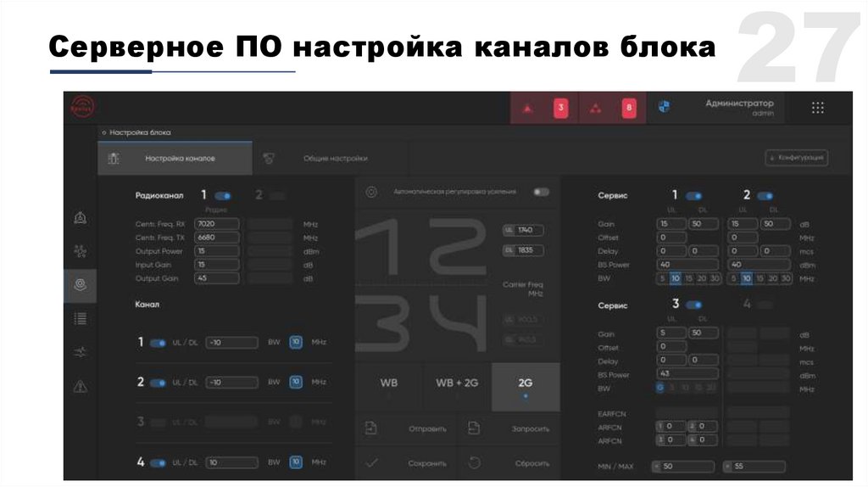Open the list lines icon in sidebar
The width and height of the screenshot is (868, 487).
pos(81,318)
